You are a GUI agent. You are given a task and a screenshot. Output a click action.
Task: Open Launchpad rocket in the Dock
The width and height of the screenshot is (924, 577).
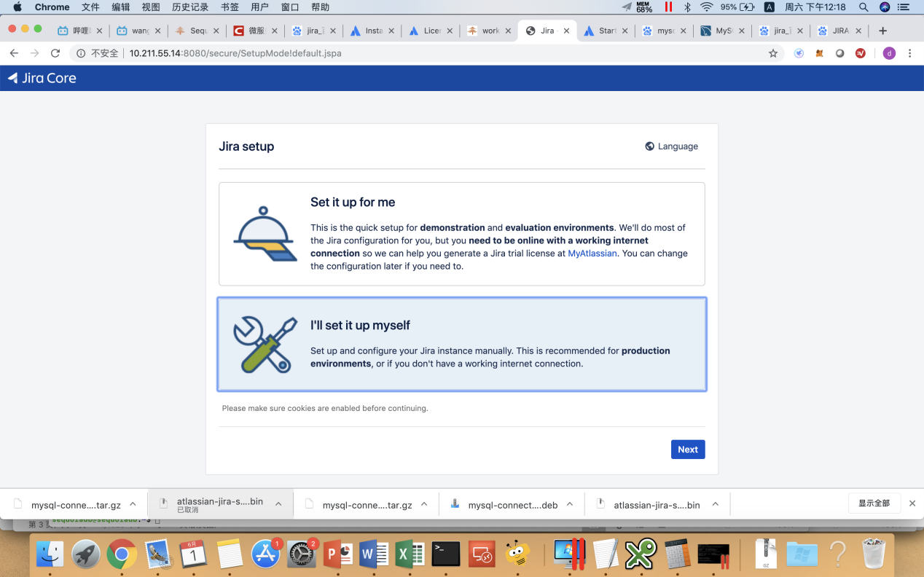tap(86, 555)
